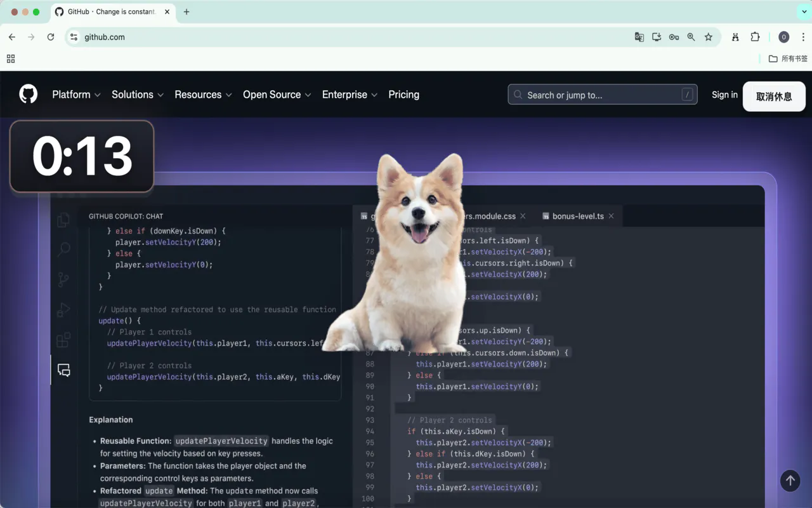Click the "} else if (this.dKey.isDown) {" line

pos(471,454)
